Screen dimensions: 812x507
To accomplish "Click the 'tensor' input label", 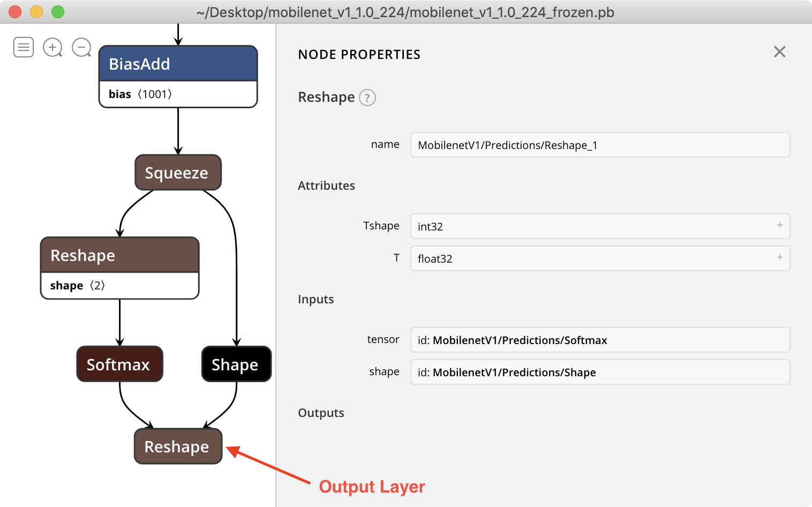I will (383, 339).
